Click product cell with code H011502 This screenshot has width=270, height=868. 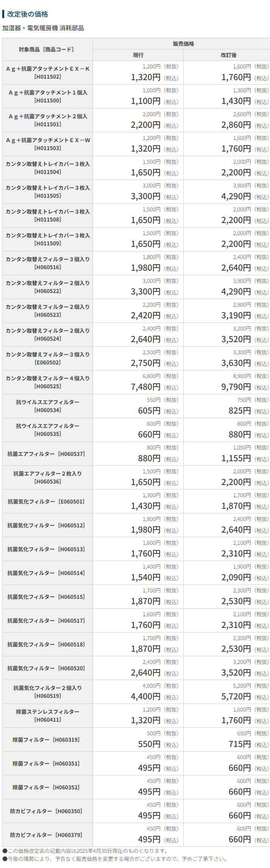[48, 73]
